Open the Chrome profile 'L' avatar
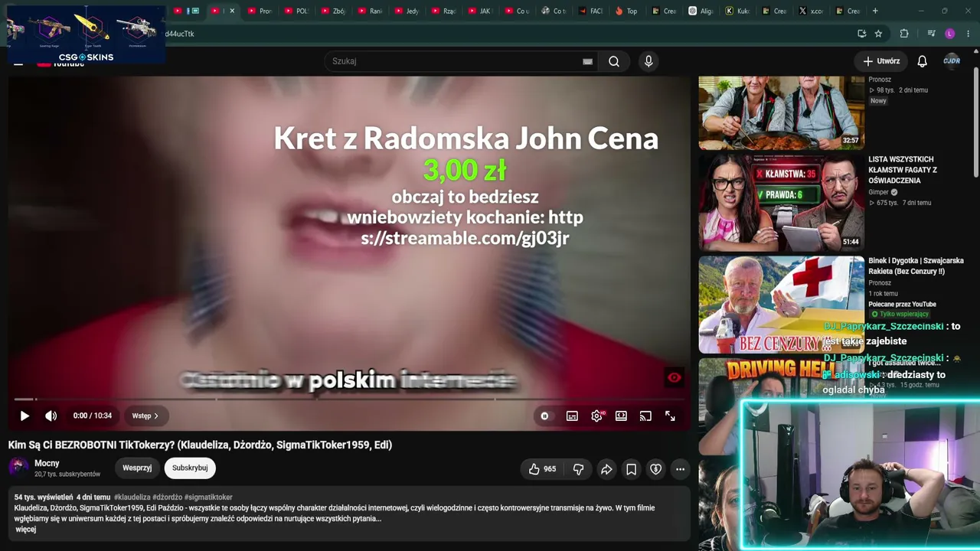Screen dimensions: 980x551 950,34
